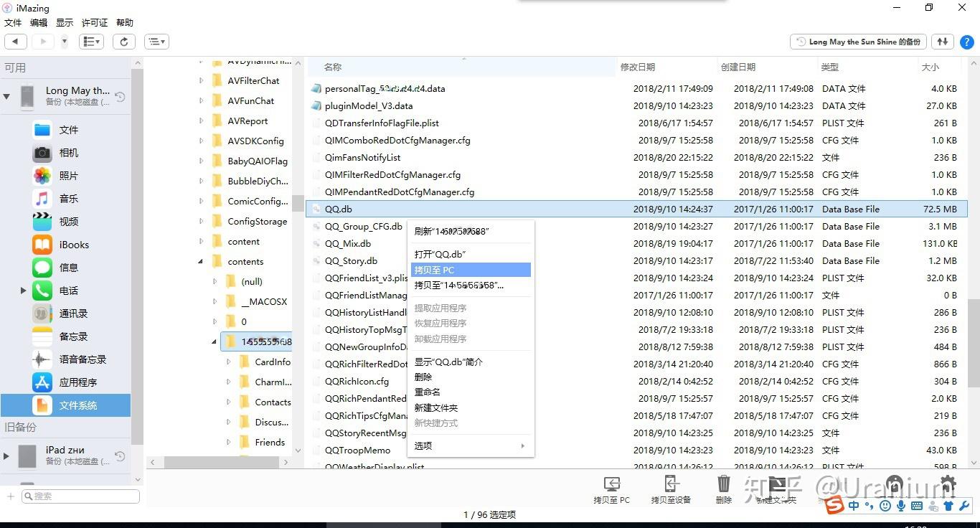Click the transfers up-down arrows button
Screen dimensions: 980x528
(943, 42)
